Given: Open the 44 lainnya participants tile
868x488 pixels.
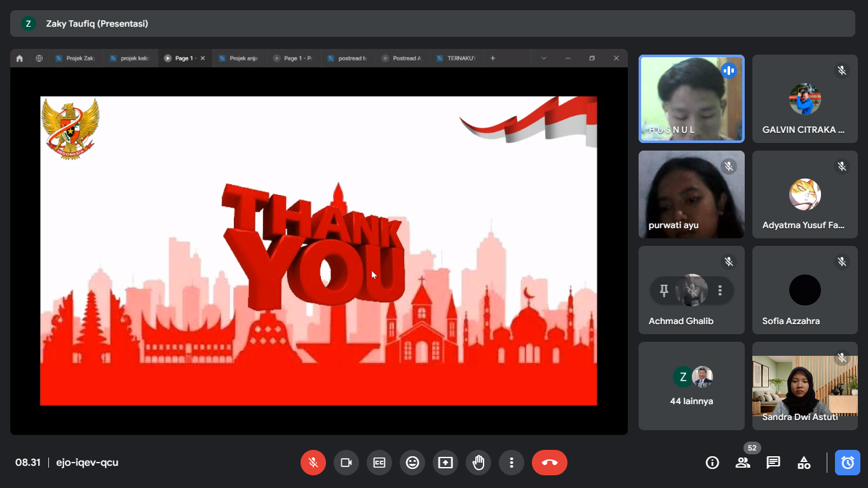Looking at the screenshot, I should [691, 386].
